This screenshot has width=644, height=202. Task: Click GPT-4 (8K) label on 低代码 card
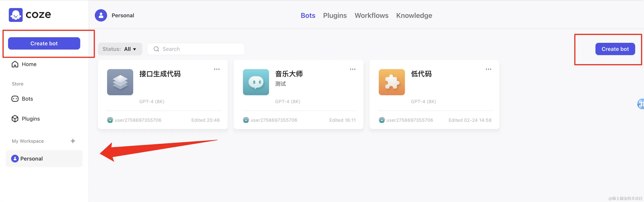point(423,101)
